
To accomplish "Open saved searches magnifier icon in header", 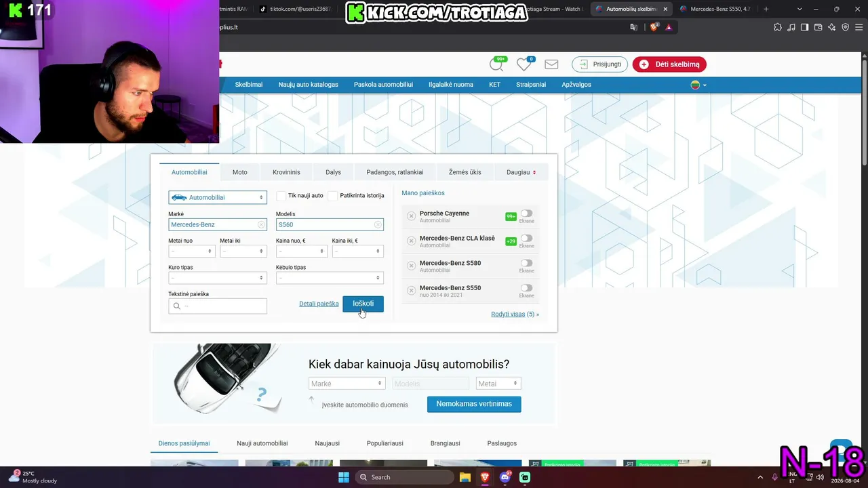I will [x=497, y=64].
